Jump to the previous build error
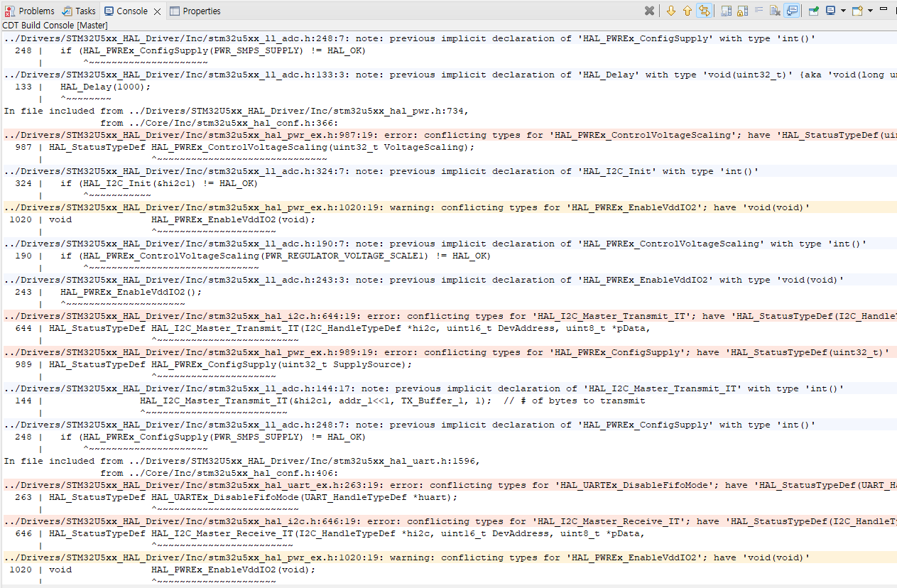The height and width of the screenshot is (588, 897). coord(687,11)
